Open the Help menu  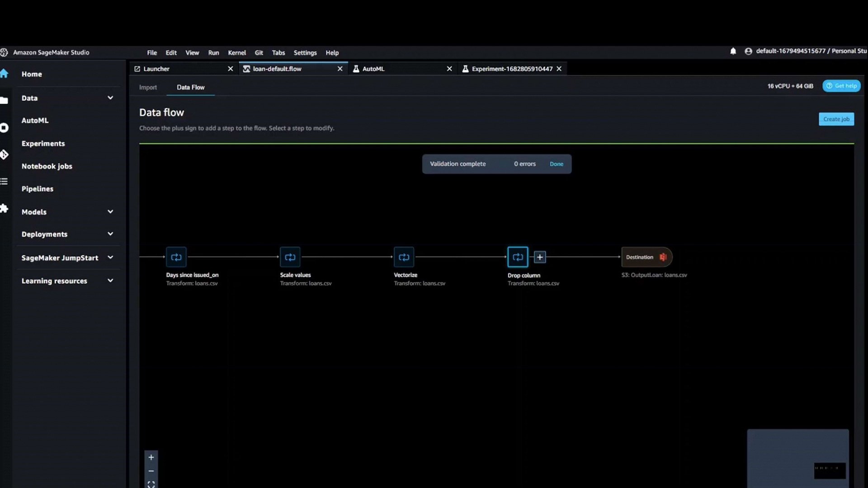click(x=332, y=52)
